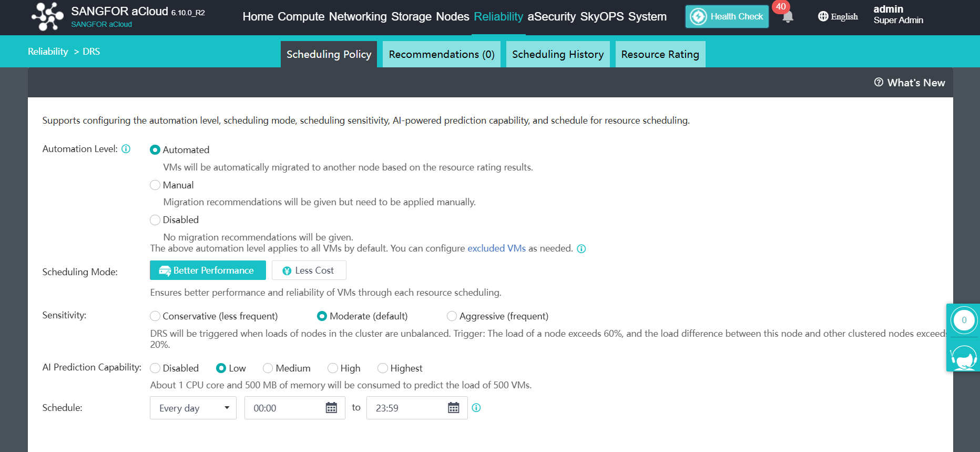980x452 pixels.
Task: Click the schedule start time field 00:00
Action: point(295,408)
